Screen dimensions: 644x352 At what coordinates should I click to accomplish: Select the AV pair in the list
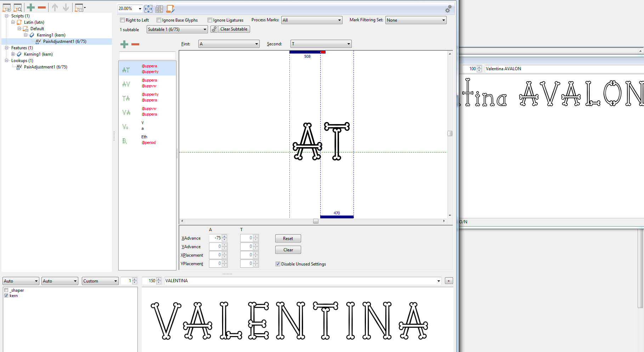pyautogui.click(x=147, y=83)
